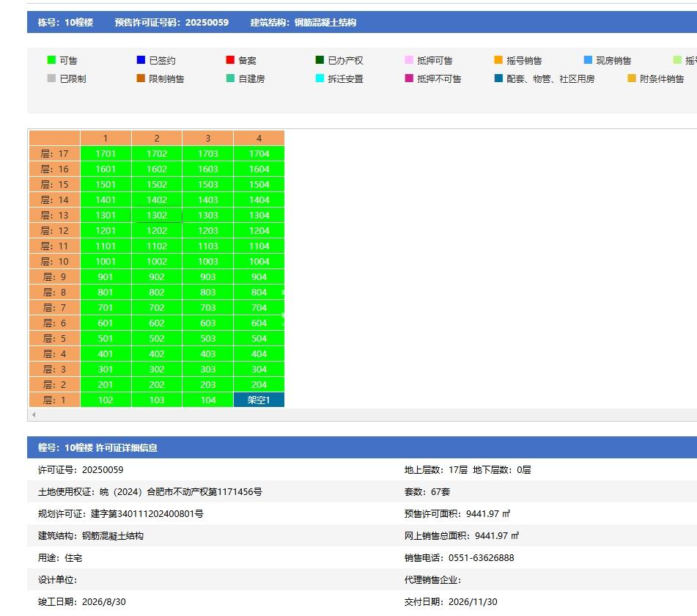
Task: Click the 交付日期: 2026/11/30 line
Action: pos(451,602)
